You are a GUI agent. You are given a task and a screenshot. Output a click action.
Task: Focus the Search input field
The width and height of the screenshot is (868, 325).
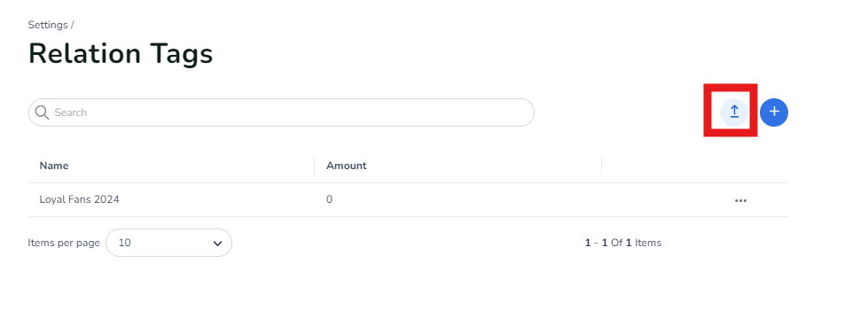coord(281,112)
